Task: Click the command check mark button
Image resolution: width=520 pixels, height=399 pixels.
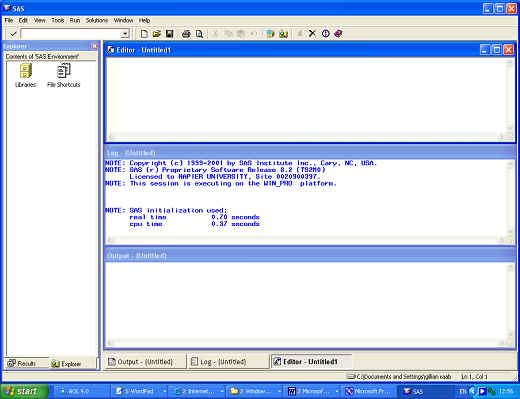Action: coord(13,34)
